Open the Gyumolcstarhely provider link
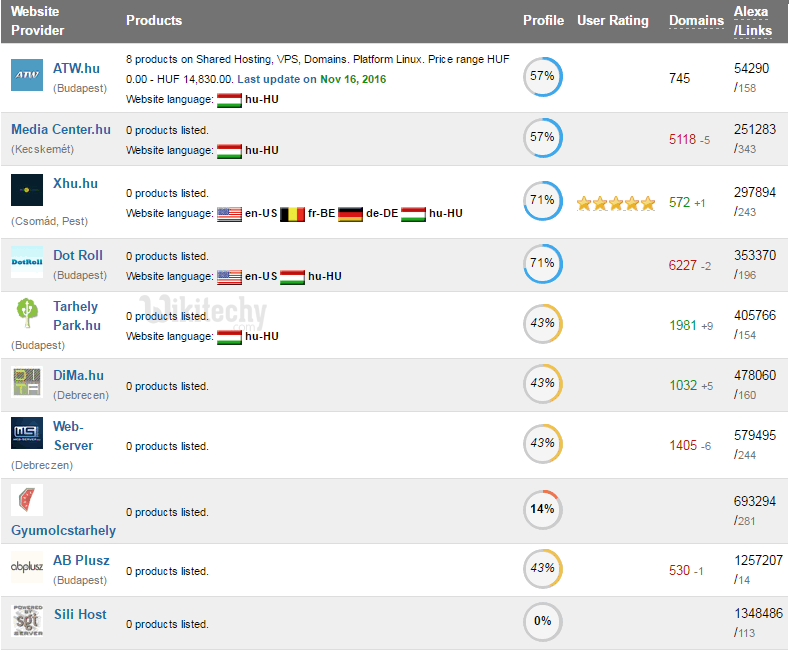 pyautogui.click(x=63, y=530)
